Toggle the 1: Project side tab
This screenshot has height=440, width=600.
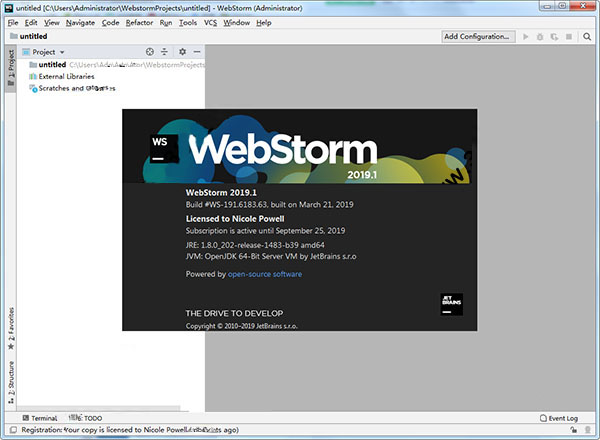click(11, 68)
